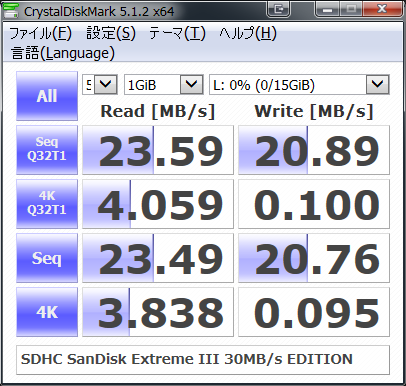Screen dimensions: 406x386
Task: Expand the 1GiB test size dropdown
Action: pos(164,85)
